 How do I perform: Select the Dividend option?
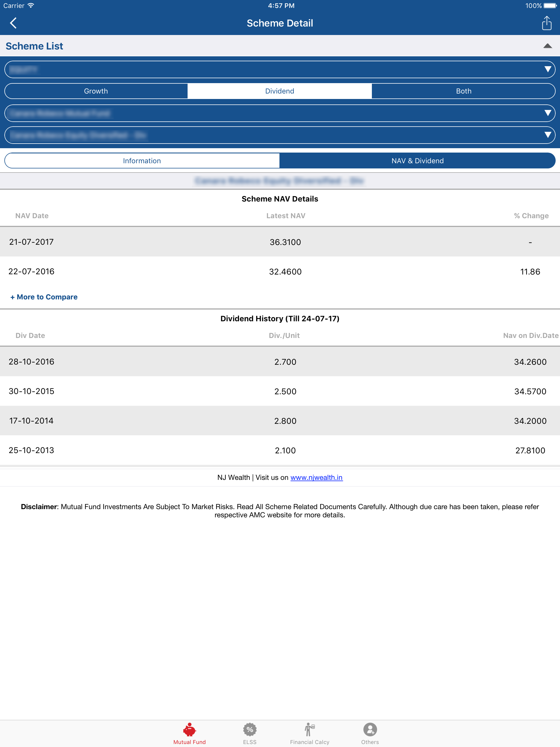(280, 91)
